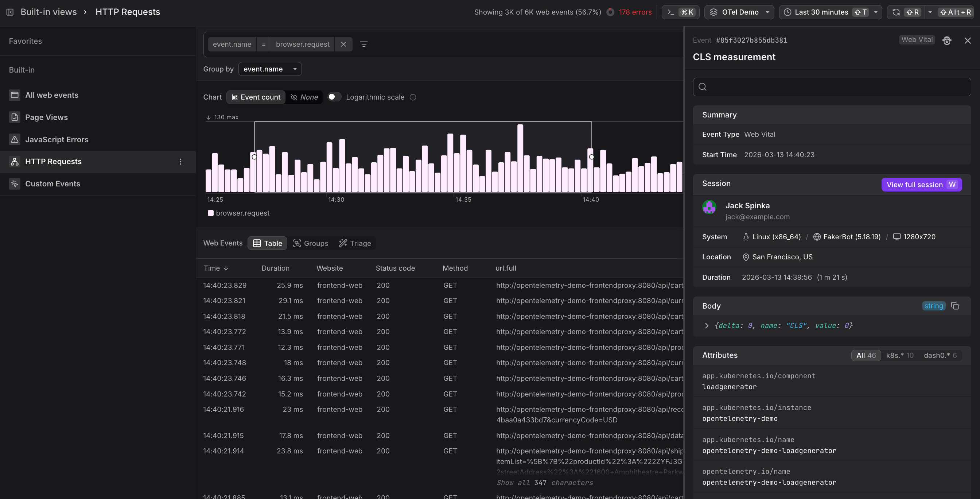Collapse the sidebar using the panel icon
Screen dimensions: 980x499
pos(9,12)
